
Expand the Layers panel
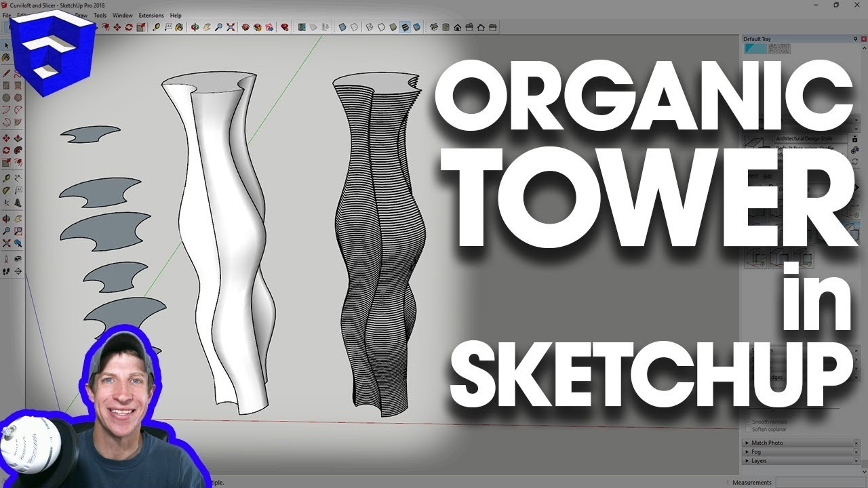[801, 460]
